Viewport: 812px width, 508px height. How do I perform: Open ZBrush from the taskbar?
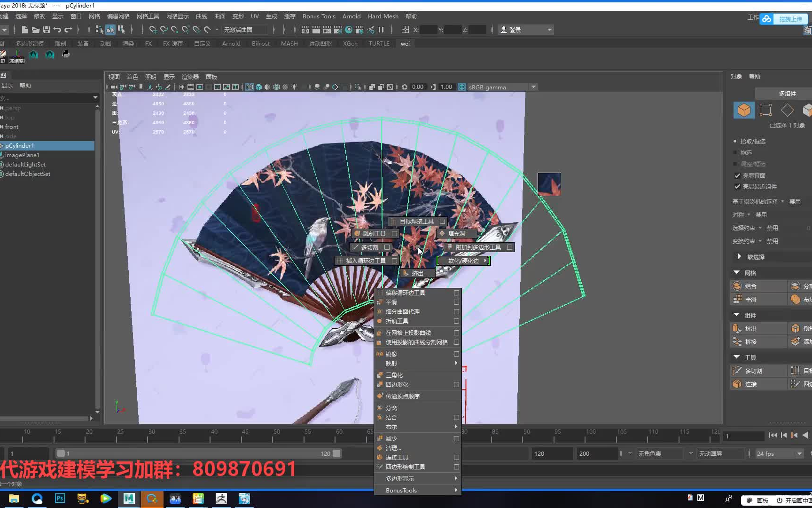coord(221,499)
